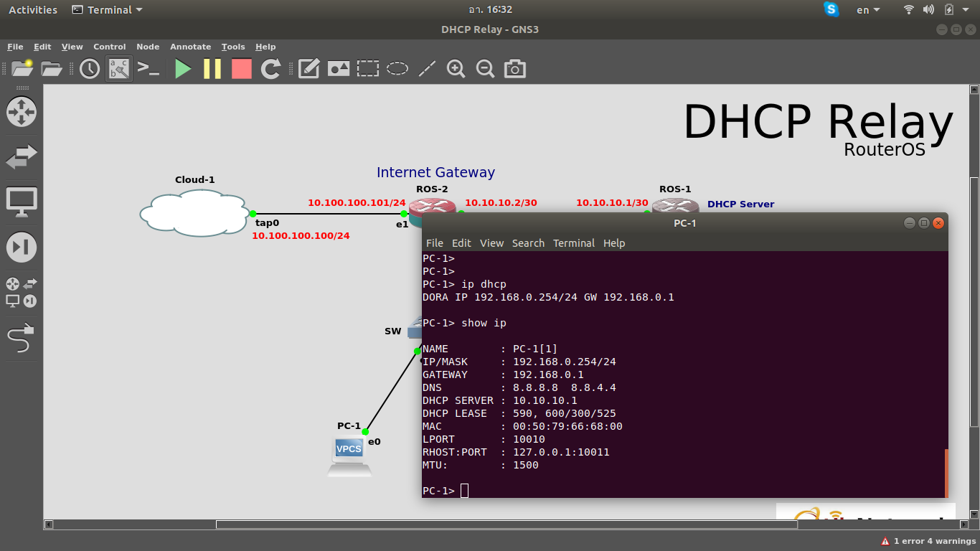The image size is (980, 551).
Task: Click the Skype tray icon
Action: [x=831, y=9]
